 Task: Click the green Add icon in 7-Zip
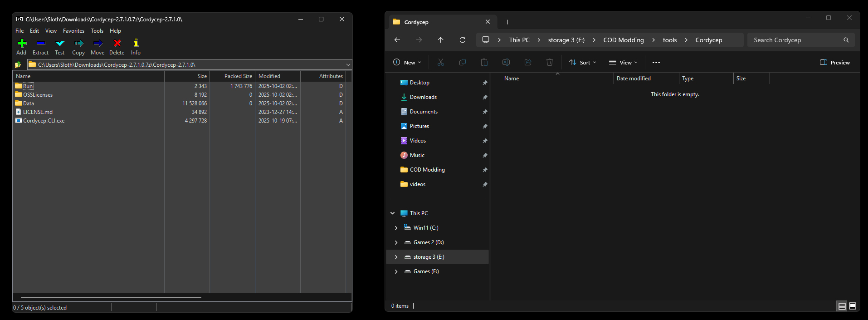(x=21, y=44)
